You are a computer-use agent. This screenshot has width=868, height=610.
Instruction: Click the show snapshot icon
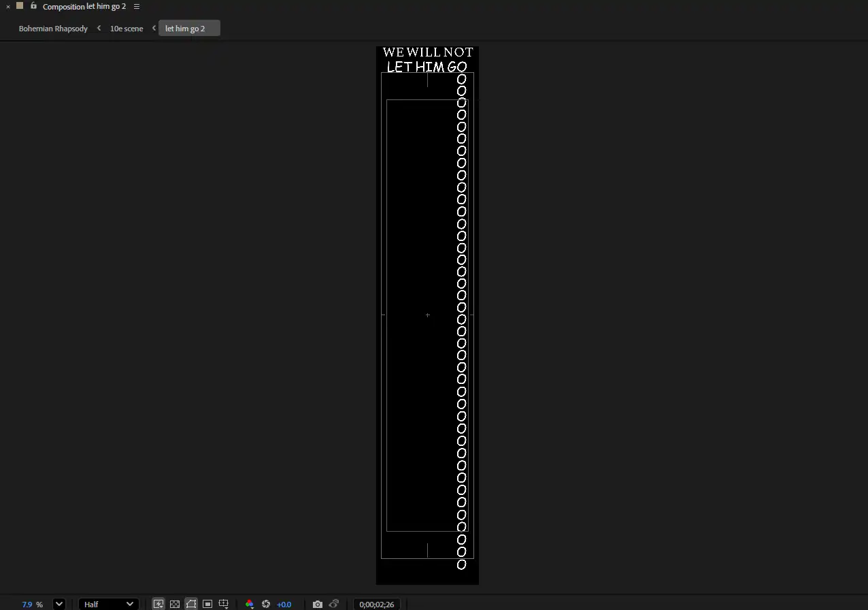(x=334, y=604)
